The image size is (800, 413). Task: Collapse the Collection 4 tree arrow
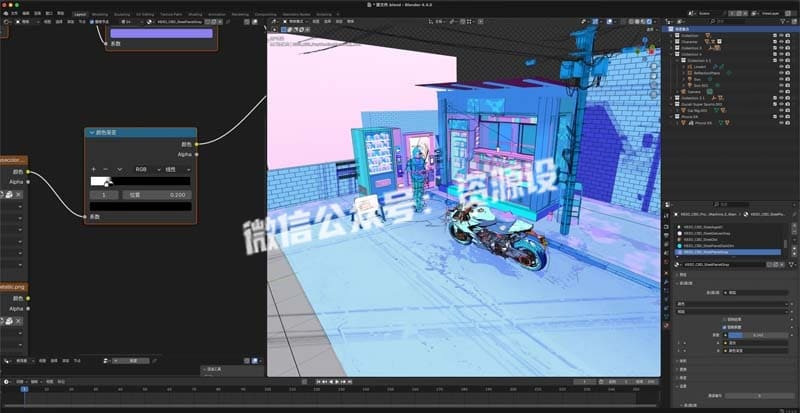[672, 54]
